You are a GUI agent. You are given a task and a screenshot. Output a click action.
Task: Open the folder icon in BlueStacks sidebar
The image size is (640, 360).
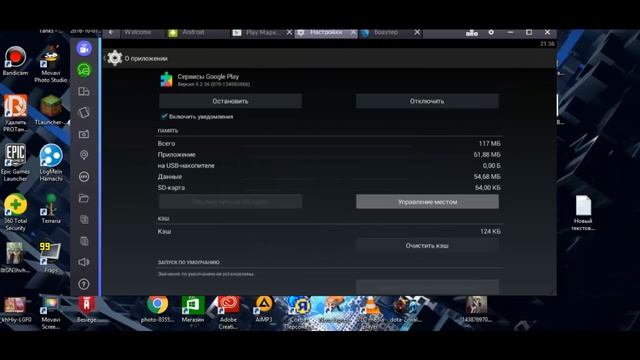pyautogui.click(x=84, y=198)
